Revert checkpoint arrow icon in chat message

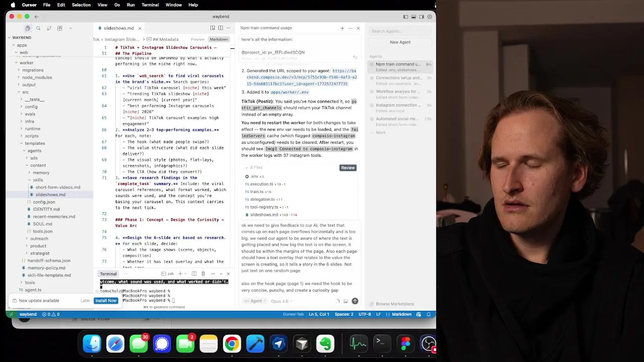(355, 57)
